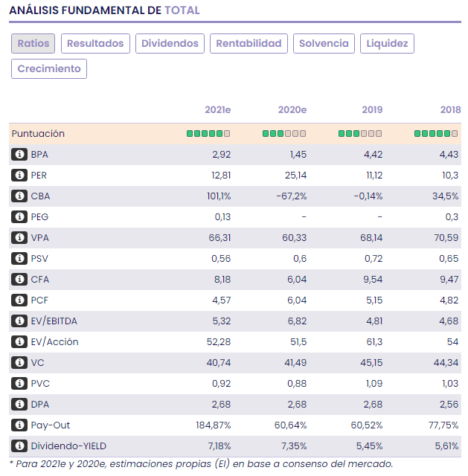Click the info icon next to PVC

point(19,384)
